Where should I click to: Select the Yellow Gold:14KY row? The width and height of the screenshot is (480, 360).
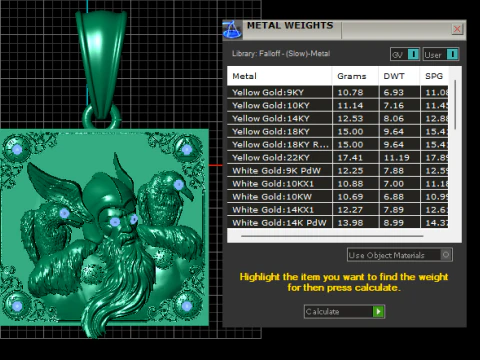338,118
